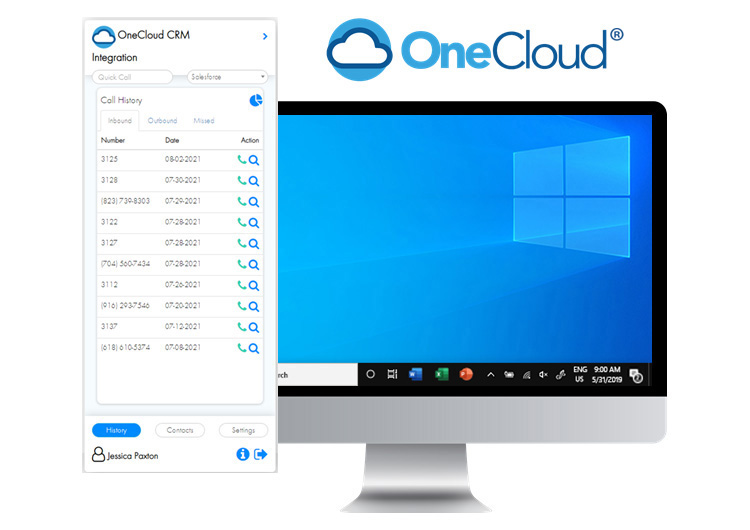Click the Action column header
Viewport: 750px width, 530px height.
coord(250,140)
